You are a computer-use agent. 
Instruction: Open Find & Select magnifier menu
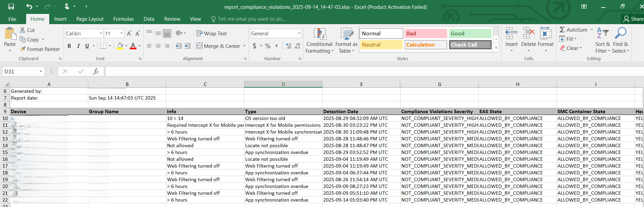tap(621, 40)
